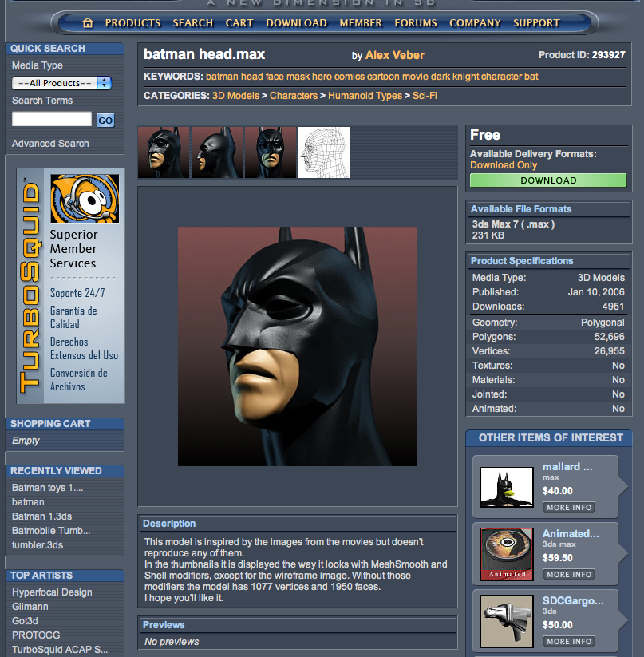Open top artist TurboSquid ACAP S...
The width and height of the screenshot is (644, 657).
click(60, 650)
